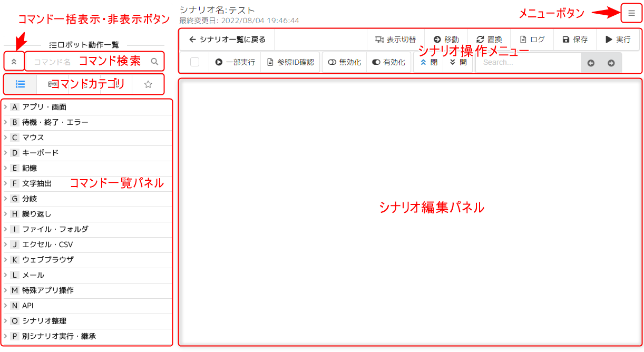Viewport: 644px width, 352px height.
Task: Open the favorites star category tab
Action: tap(148, 84)
